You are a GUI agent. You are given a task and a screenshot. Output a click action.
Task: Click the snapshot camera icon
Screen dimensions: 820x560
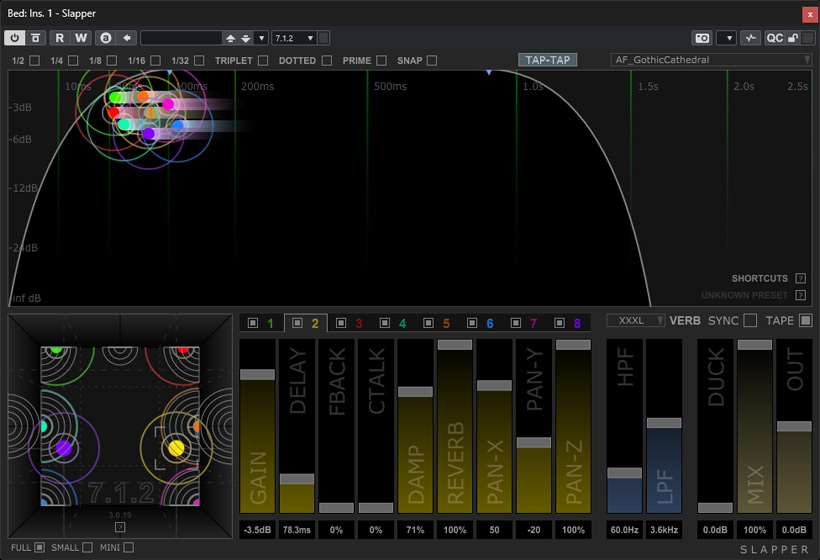click(x=703, y=38)
